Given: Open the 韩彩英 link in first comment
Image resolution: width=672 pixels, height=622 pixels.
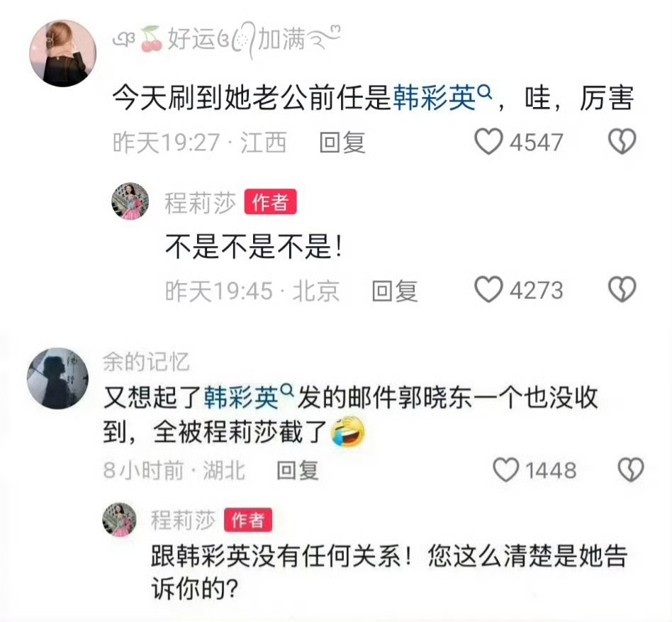Looking at the screenshot, I should 435,98.
